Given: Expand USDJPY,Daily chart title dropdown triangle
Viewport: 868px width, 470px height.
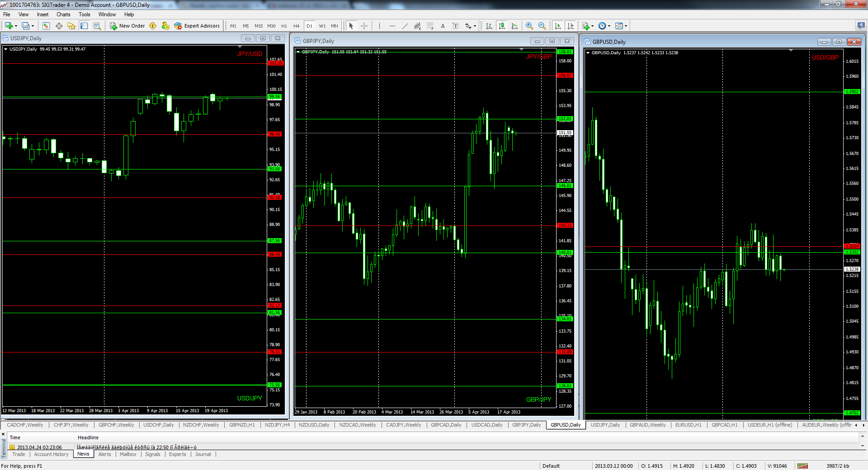Looking at the screenshot, I should (x=6, y=49).
